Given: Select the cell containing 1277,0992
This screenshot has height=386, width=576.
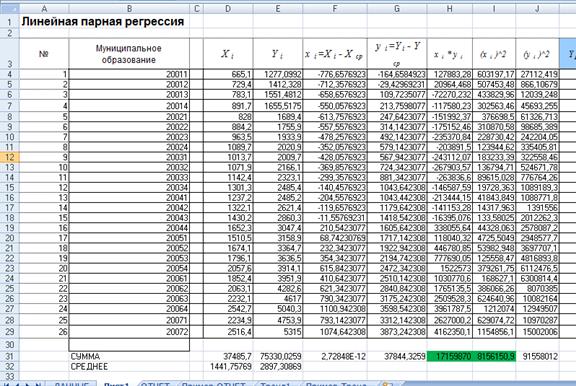Looking at the screenshot, I should click(278, 74).
